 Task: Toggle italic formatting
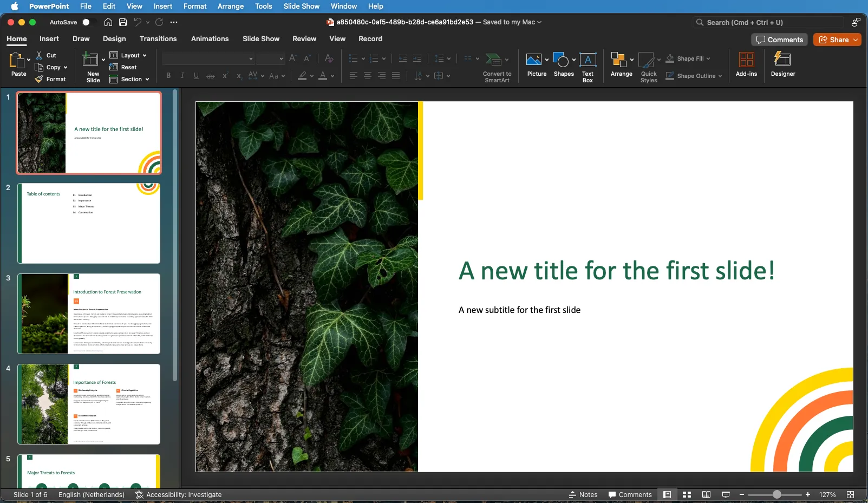[x=182, y=76]
